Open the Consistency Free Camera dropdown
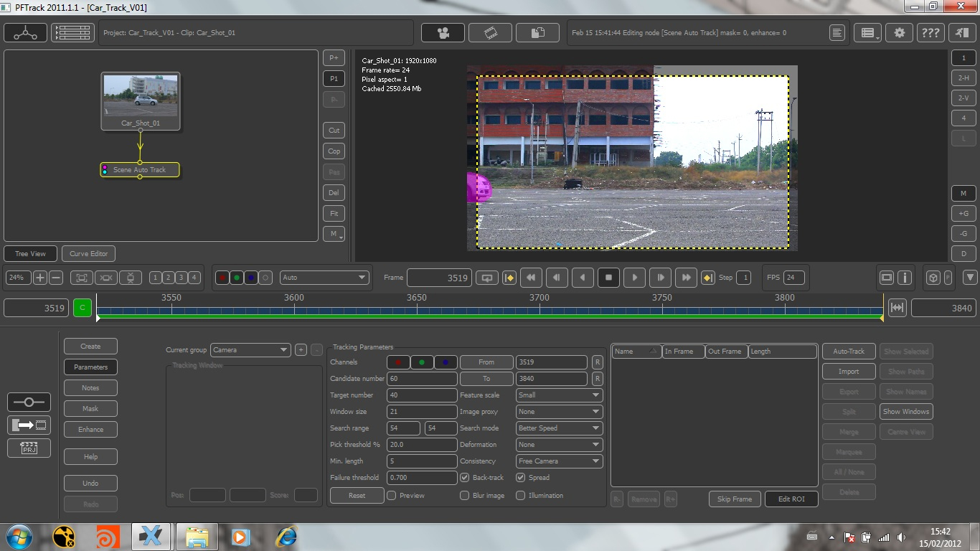Image resolution: width=980 pixels, height=551 pixels. coord(559,461)
